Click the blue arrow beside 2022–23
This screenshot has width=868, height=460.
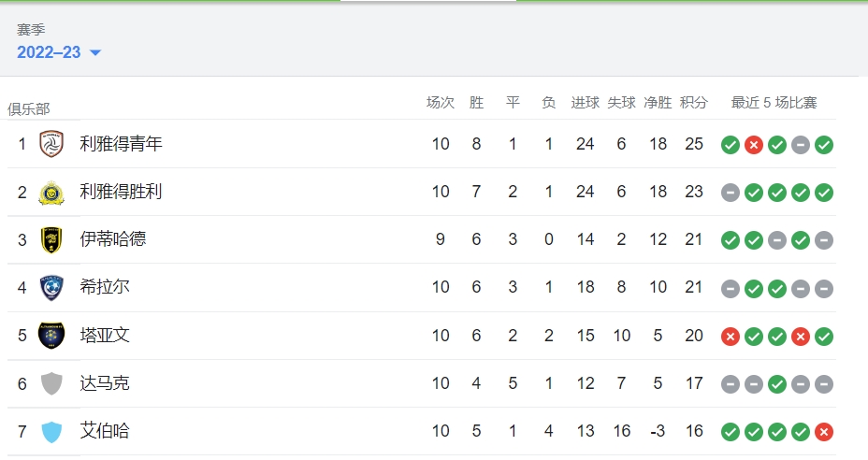click(95, 52)
